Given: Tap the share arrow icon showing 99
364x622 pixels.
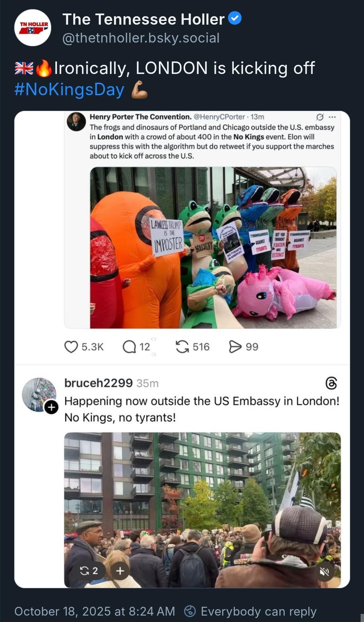Looking at the screenshot, I should (x=235, y=347).
